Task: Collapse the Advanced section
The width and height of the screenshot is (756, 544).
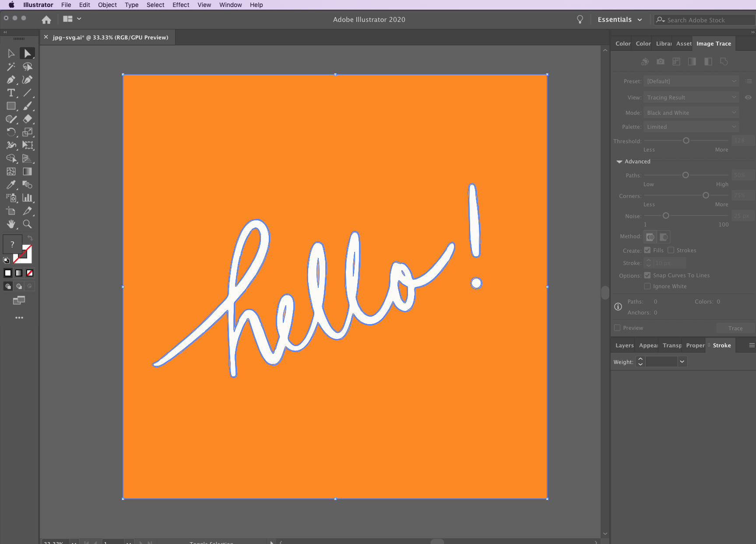Action: [x=619, y=162]
